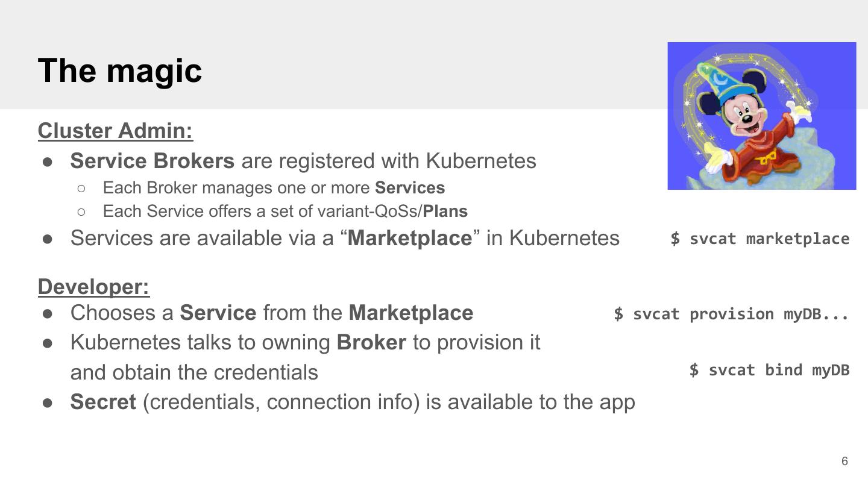
Task: Click the bold word "Secret"
Action: (103, 402)
